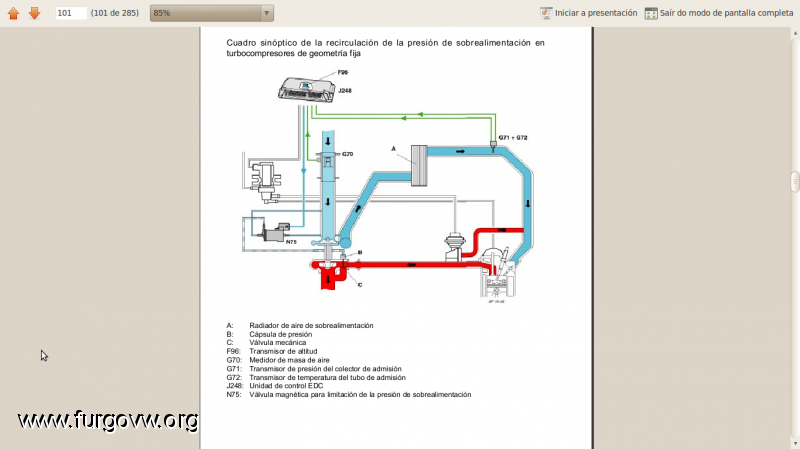Click the scrollbar up arrow

795,34
